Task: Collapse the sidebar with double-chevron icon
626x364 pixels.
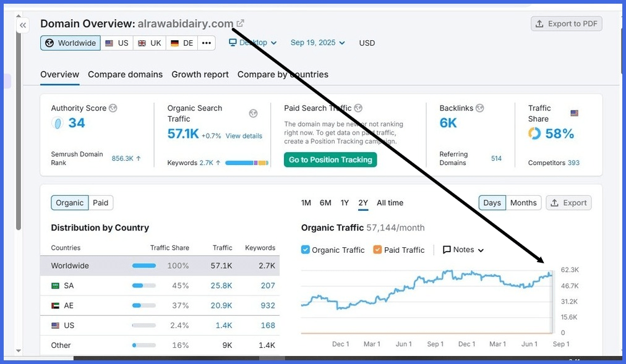Action: 23,25
